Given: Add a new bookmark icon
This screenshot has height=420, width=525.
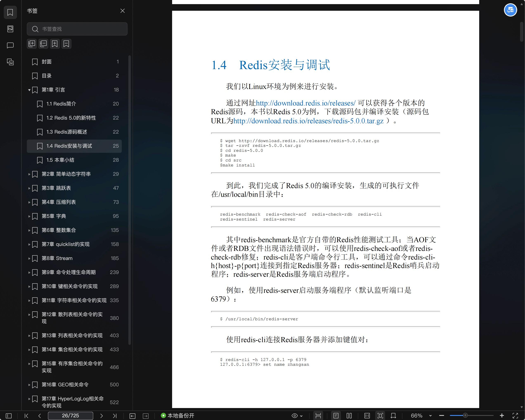Looking at the screenshot, I should click(55, 44).
